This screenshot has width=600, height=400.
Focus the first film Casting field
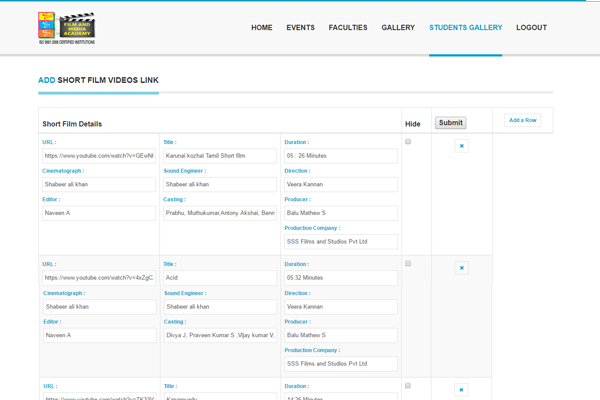(220, 213)
